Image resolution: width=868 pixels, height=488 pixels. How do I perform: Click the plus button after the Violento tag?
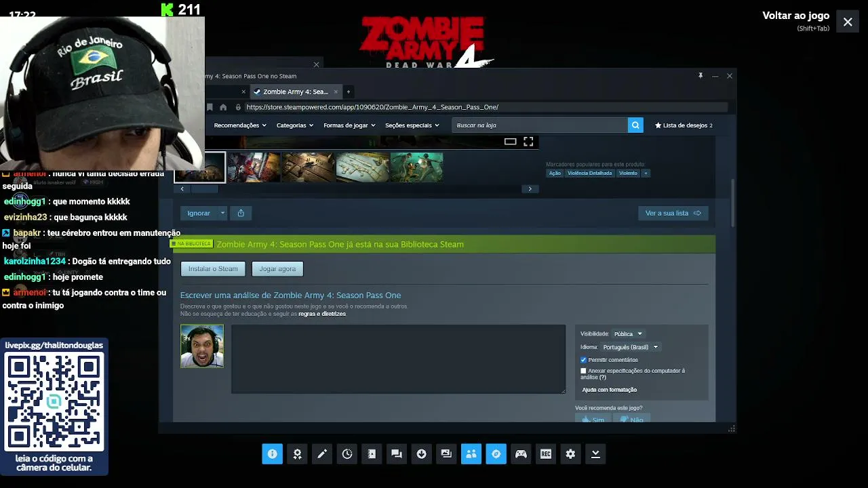point(646,173)
